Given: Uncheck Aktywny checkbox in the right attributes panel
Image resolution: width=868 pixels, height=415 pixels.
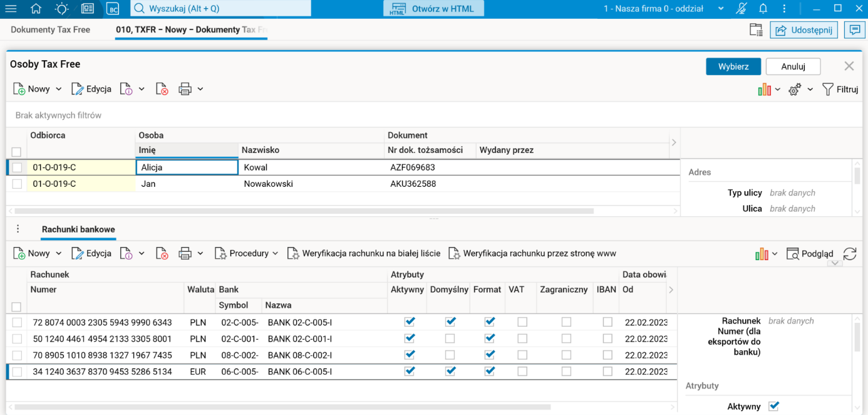Looking at the screenshot, I should 773,406.
